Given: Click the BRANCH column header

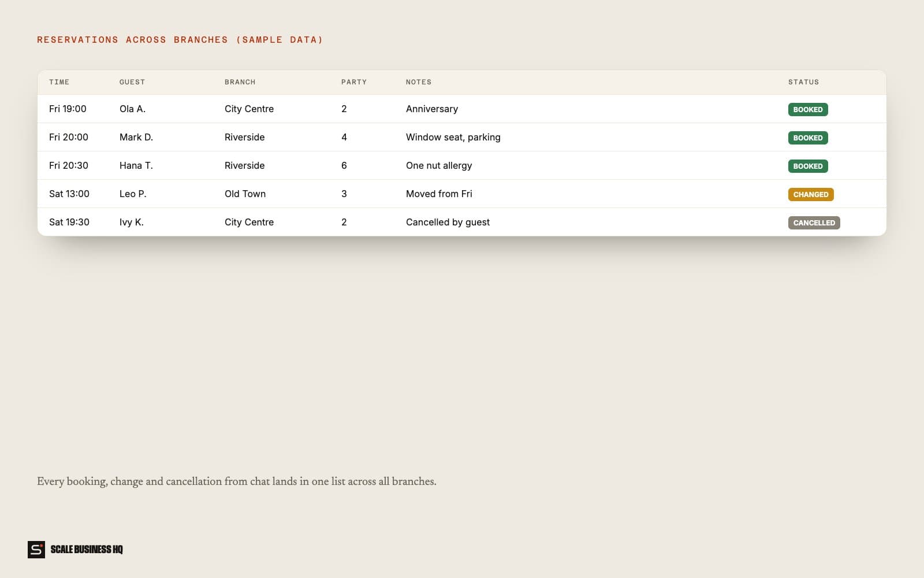Looking at the screenshot, I should click(240, 82).
